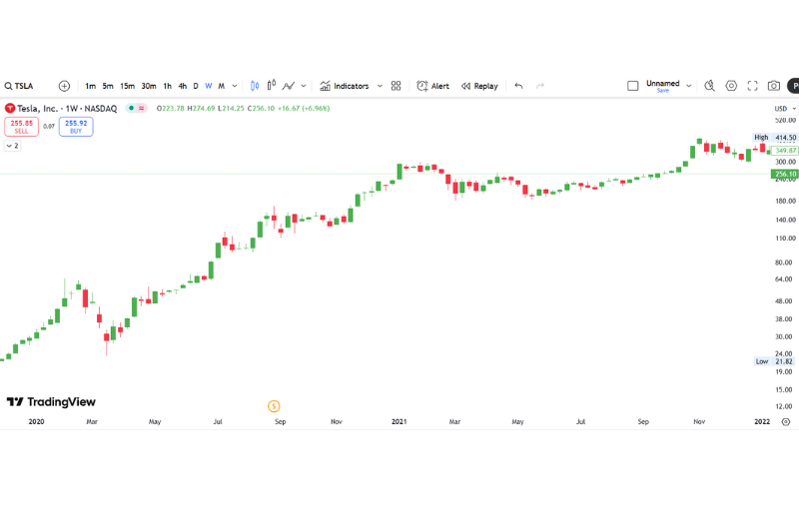The image size is (799, 532).
Task: Click the High 414.50 price label
Action: pyautogui.click(x=775, y=138)
